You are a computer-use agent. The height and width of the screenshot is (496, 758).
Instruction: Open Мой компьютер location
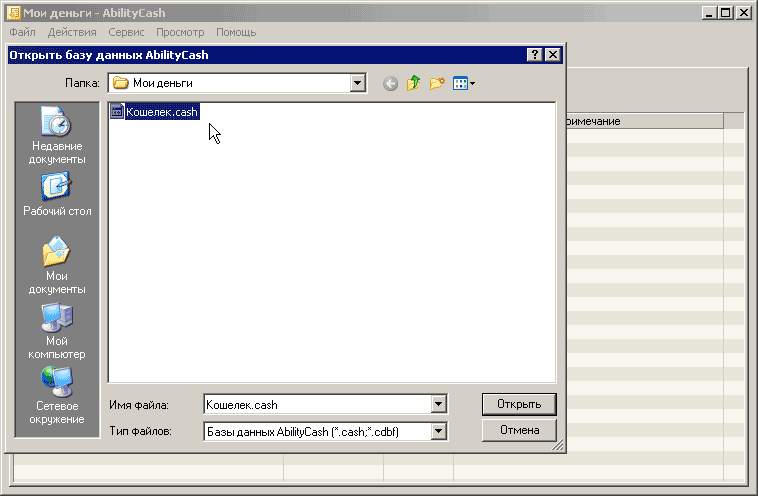tap(57, 331)
